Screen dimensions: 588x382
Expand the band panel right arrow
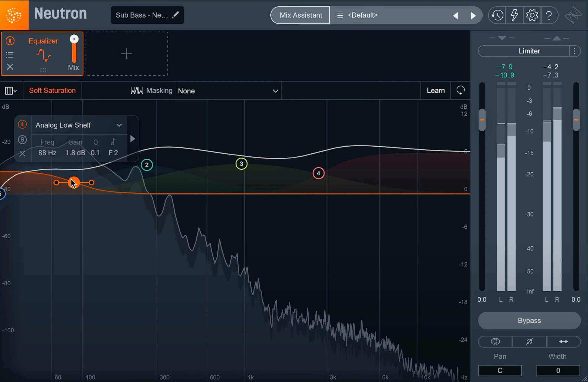tap(133, 139)
